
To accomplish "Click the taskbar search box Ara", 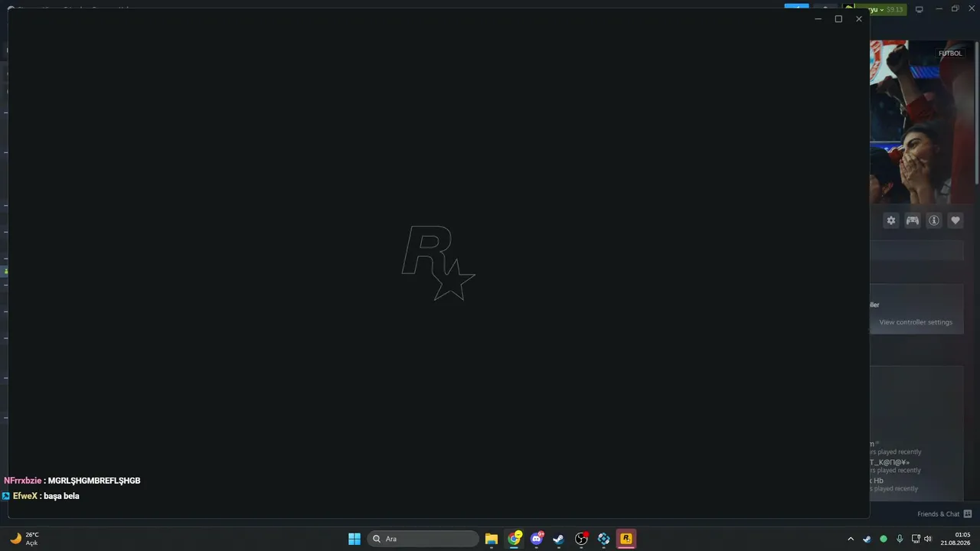I will pos(423,539).
